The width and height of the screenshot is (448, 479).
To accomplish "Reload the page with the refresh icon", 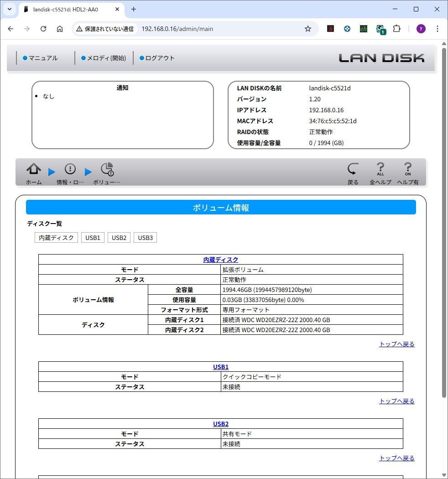I will coord(43,29).
